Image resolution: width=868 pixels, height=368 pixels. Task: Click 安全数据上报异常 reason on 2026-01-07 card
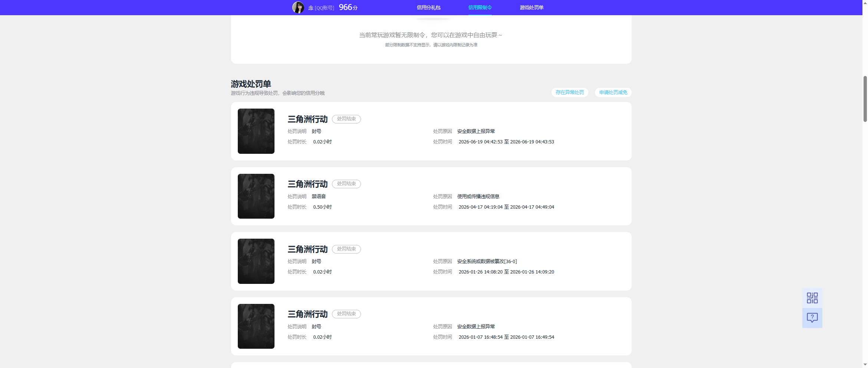point(476,326)
